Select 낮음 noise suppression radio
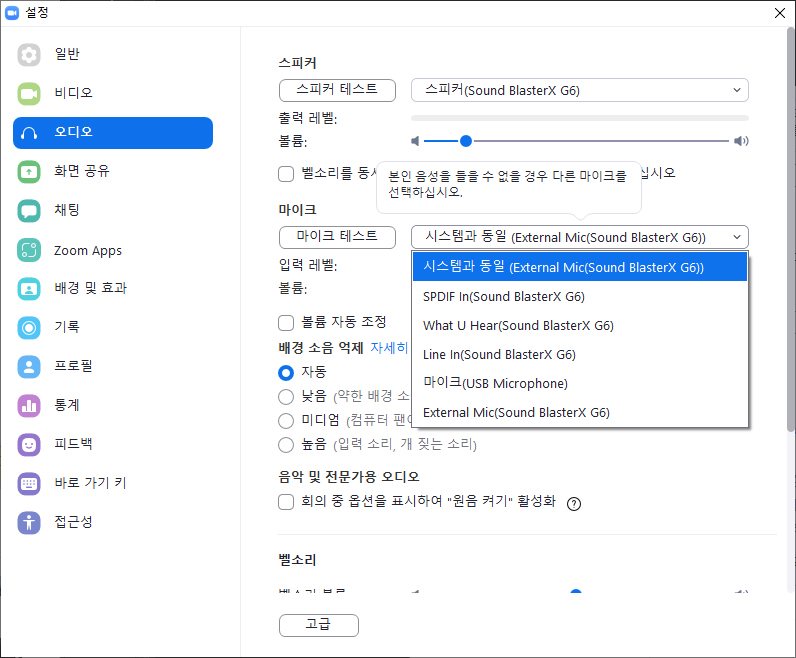Viewport: 796px width, 658px height. [x=286, y=397]
